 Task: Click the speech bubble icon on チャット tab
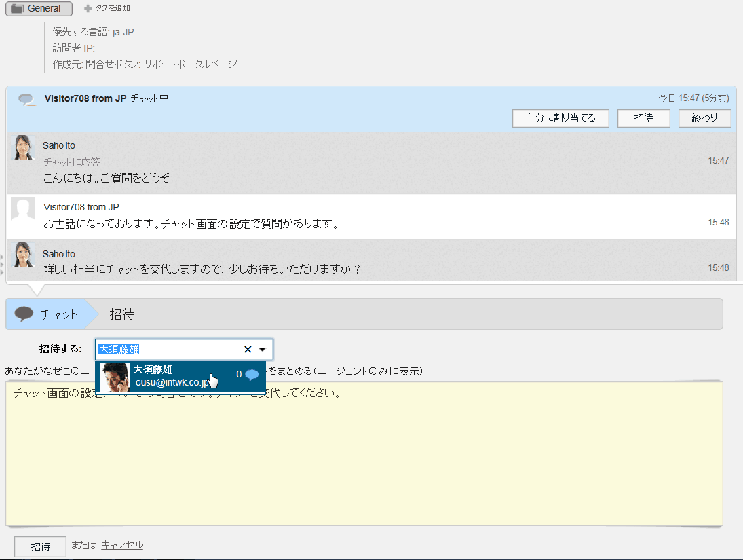point(24,314)
